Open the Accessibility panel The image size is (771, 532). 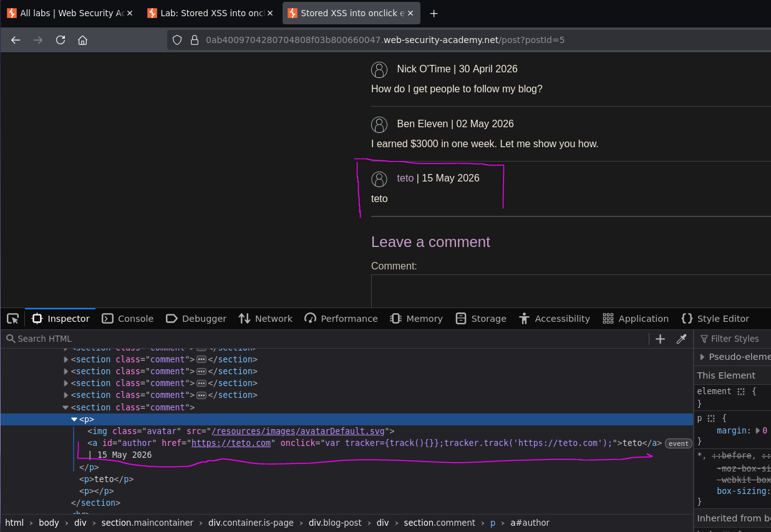(554, 319)
